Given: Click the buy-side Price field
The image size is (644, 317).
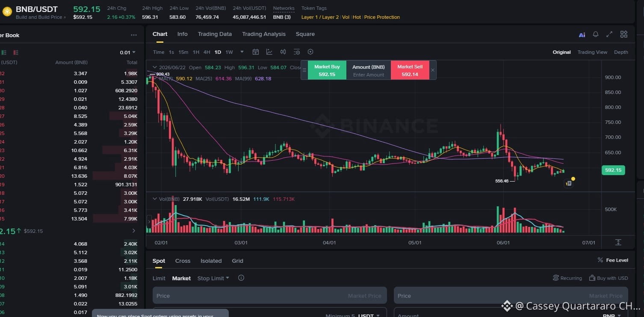Looking at the screenshot, I should [x=270, y=295].
